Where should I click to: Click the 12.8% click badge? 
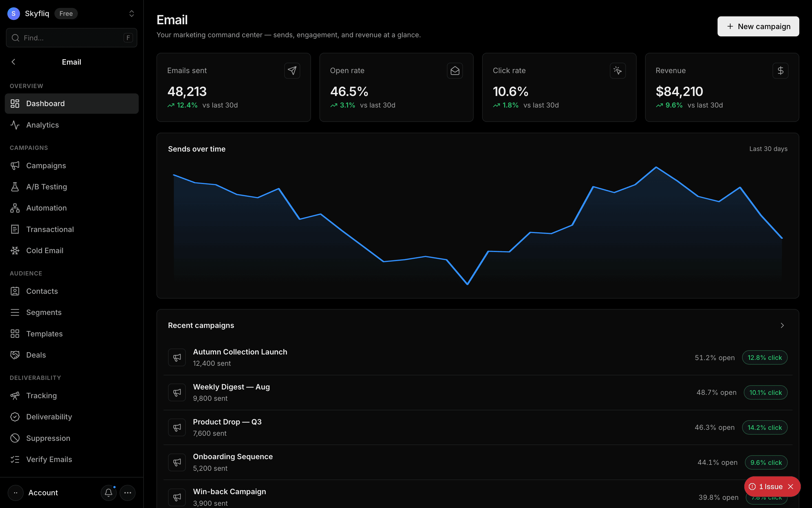765,358
